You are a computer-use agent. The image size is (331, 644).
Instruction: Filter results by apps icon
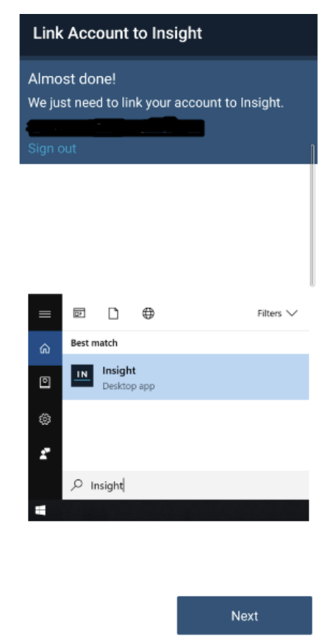point(79,313)
